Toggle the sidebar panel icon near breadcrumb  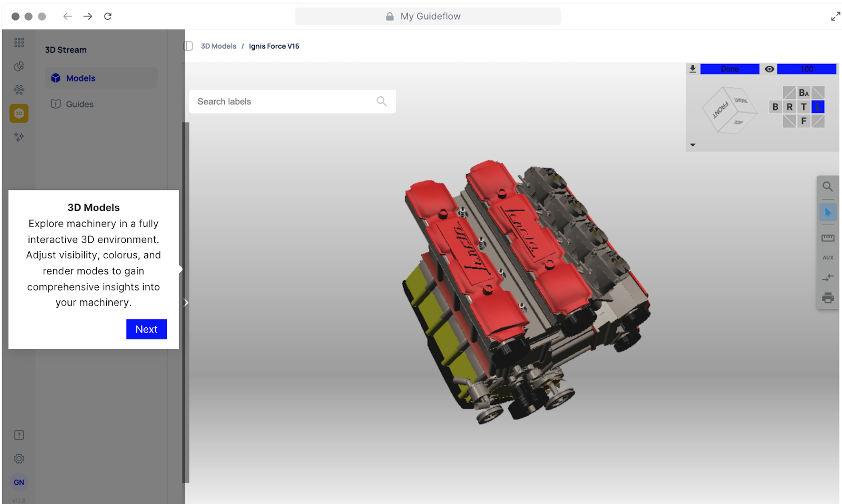point(188,46)
